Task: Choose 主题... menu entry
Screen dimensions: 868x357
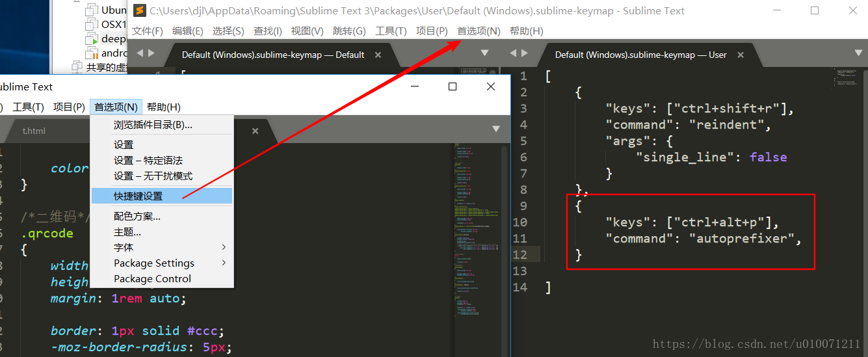Action: (x=161, y=231)
